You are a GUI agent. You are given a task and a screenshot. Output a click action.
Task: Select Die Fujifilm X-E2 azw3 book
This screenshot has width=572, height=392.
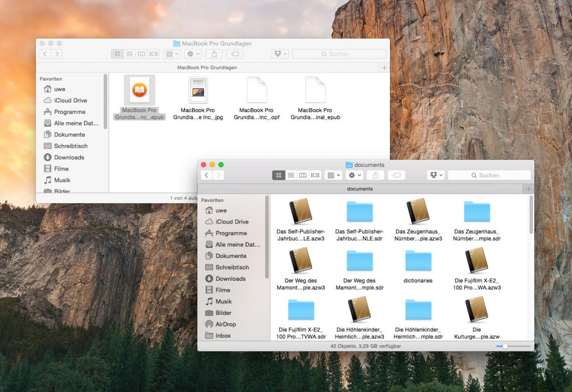coord(477,260)
